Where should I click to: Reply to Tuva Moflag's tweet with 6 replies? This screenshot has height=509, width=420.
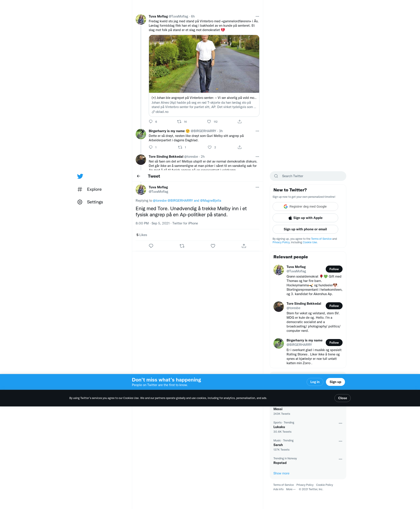point(151,121)
